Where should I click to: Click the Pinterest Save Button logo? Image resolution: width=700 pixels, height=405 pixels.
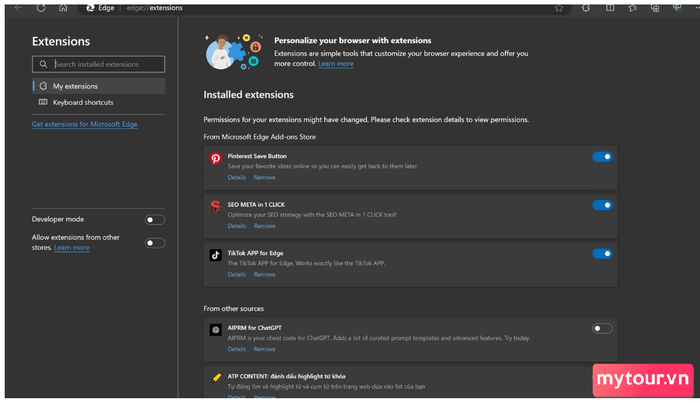(x=216, y=158)
